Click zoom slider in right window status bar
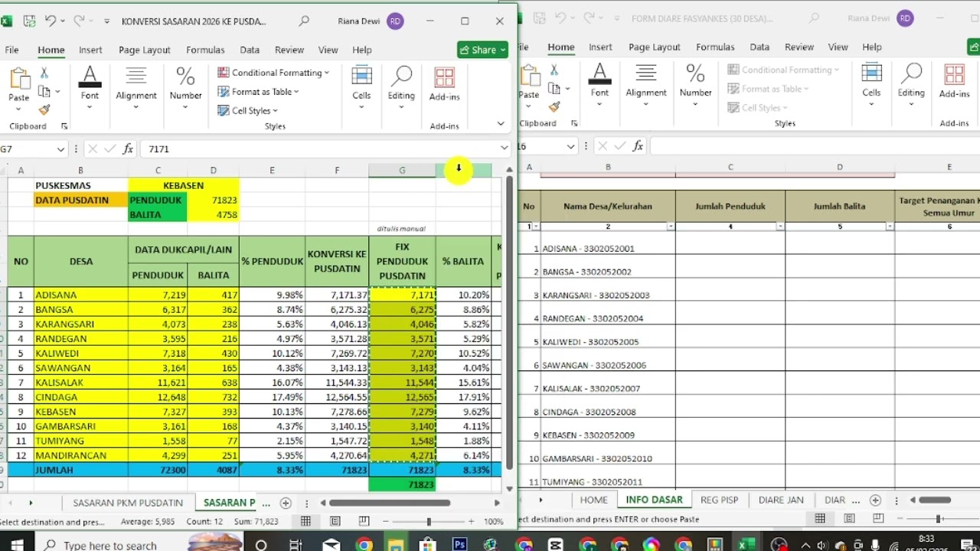 pos(939,518)
